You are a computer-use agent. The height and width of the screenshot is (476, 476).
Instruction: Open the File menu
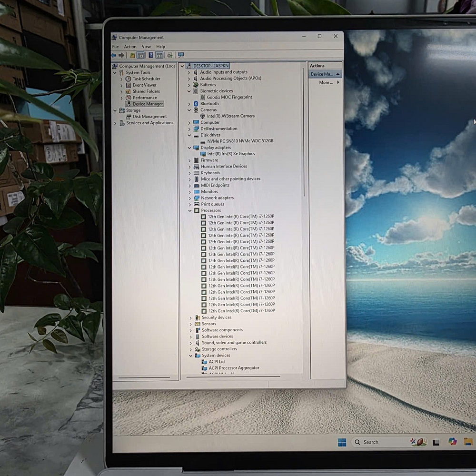coord(115,47)
